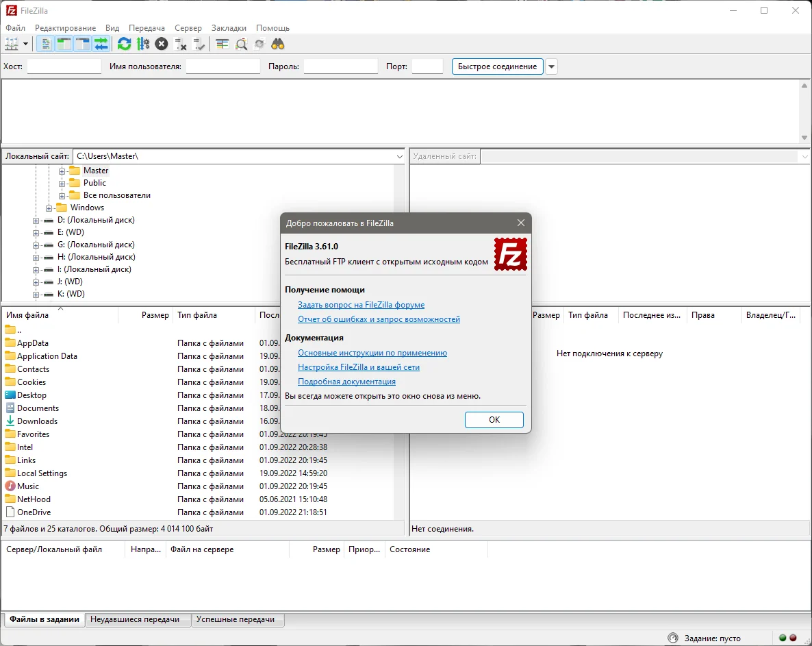Open the Передача menu
Screen dimensions: 812x646
[147, 28]
